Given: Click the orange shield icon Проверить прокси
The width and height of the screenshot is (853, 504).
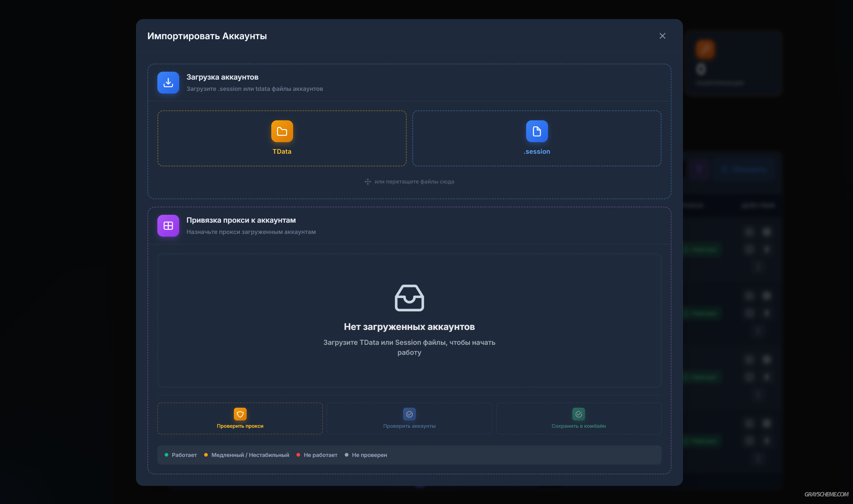Looking at the screenshot, I should point(240,414).
